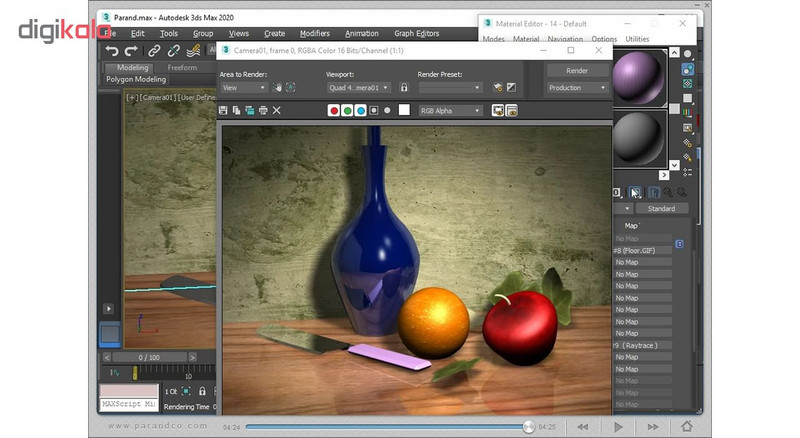Click the video player play button

[618, 427]
